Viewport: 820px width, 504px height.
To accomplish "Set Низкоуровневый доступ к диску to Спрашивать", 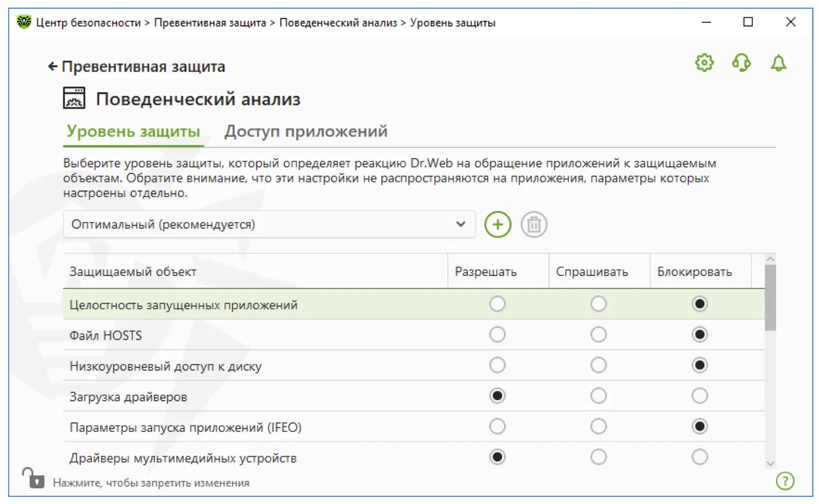I will (599, 365).
